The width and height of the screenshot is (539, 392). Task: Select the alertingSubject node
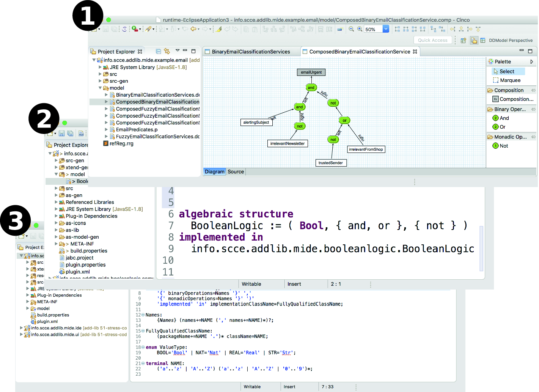pyautogui.click(x=256, y=122)
